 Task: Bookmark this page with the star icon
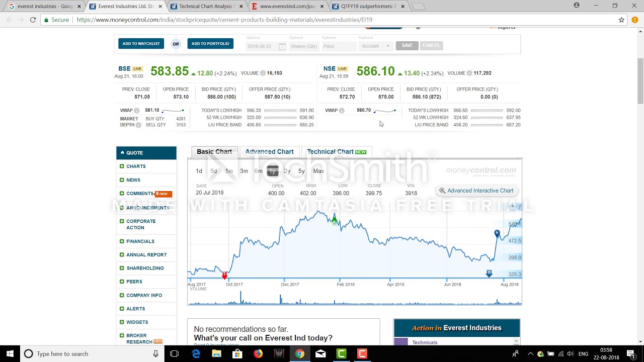(621, 20)
